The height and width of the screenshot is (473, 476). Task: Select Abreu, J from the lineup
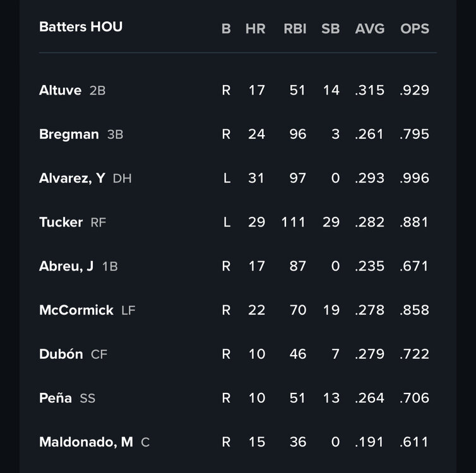coord(66,266)
